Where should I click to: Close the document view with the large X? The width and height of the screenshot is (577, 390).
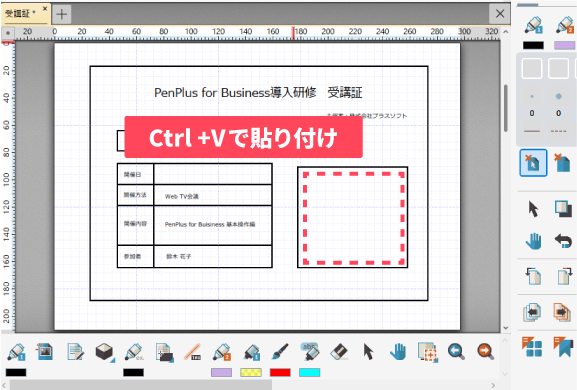500,14
